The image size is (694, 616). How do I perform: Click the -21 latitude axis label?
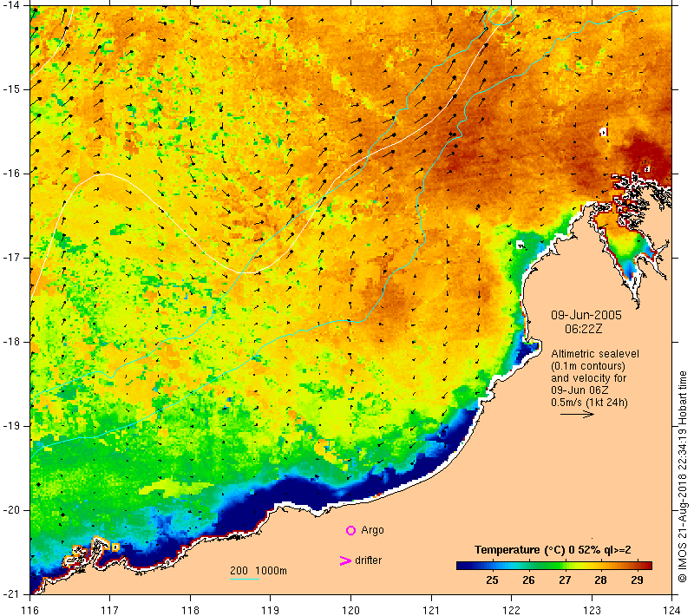[10, 593]
